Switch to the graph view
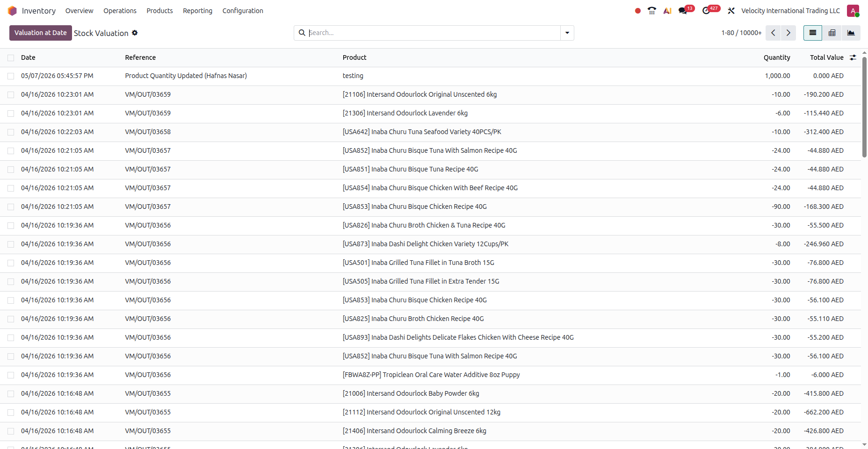The height and width of the screenshot is (449, 868). [x=851, y=33]
